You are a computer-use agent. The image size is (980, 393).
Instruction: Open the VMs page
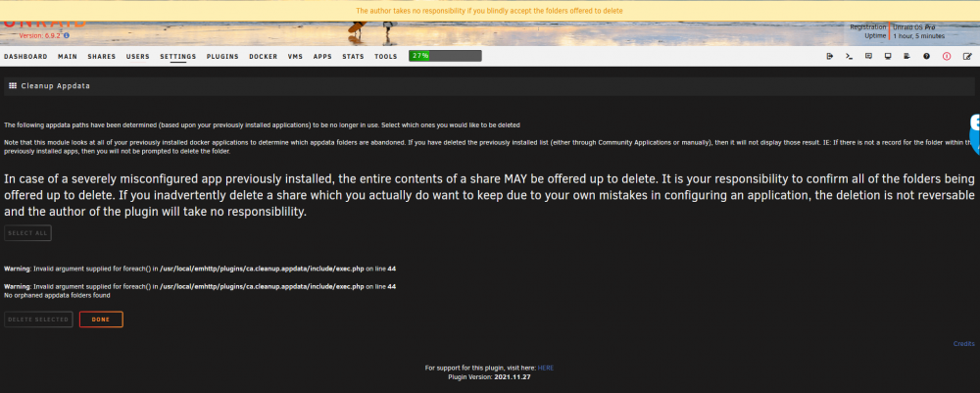[295, 56]
